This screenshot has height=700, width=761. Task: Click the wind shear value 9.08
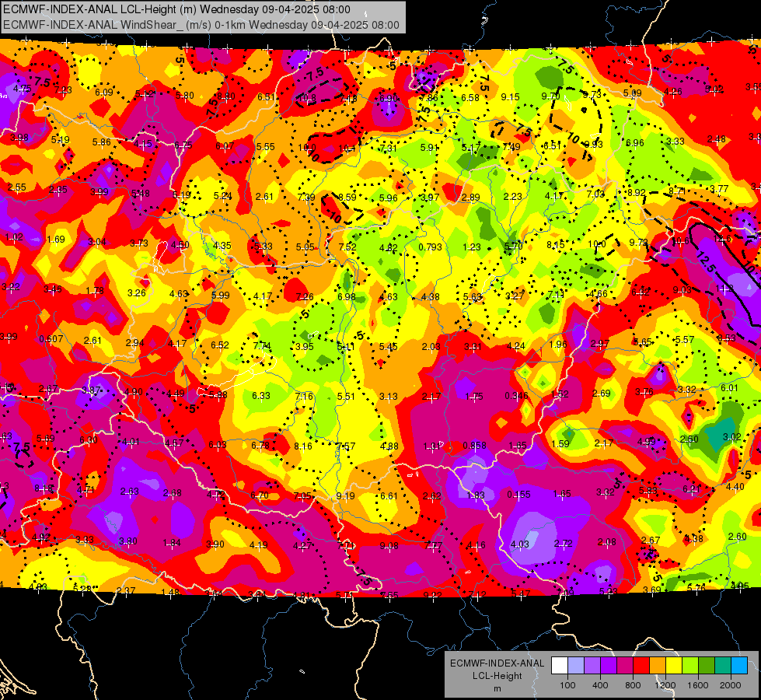389,546
